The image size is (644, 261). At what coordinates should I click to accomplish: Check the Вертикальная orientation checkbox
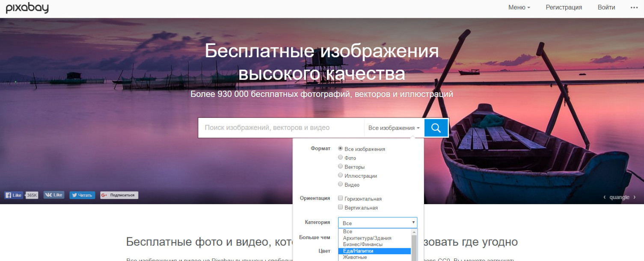341,207
